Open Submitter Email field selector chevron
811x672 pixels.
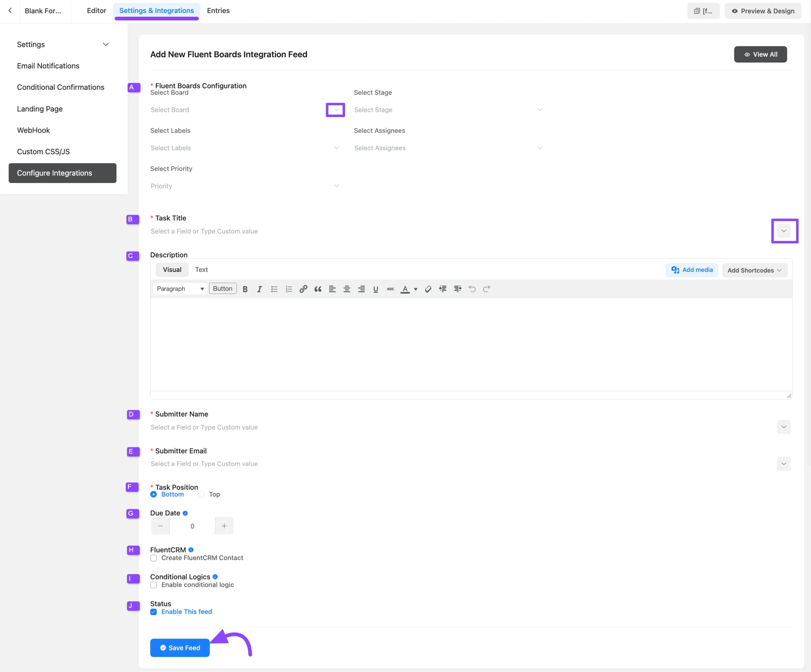point(783,464)
